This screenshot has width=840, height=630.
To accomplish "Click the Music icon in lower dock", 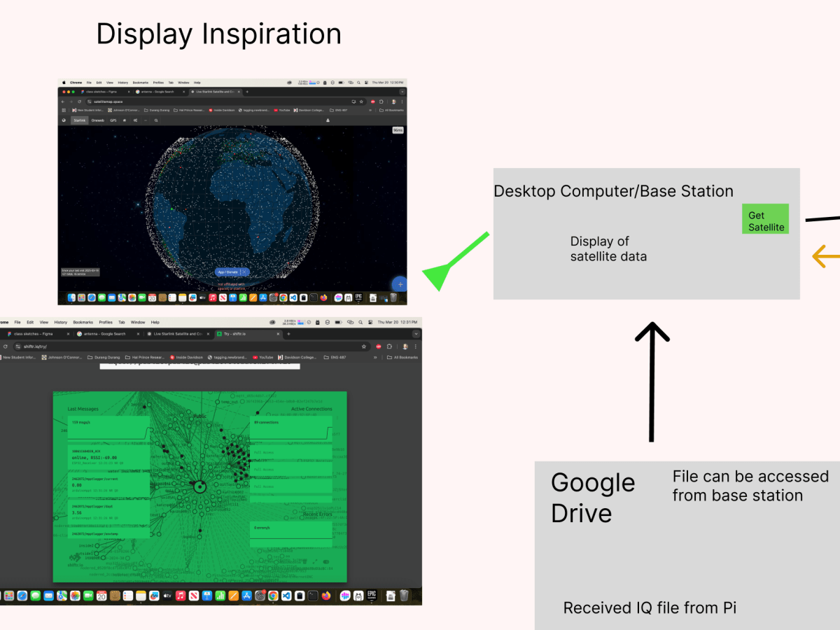I will [181, 596].
